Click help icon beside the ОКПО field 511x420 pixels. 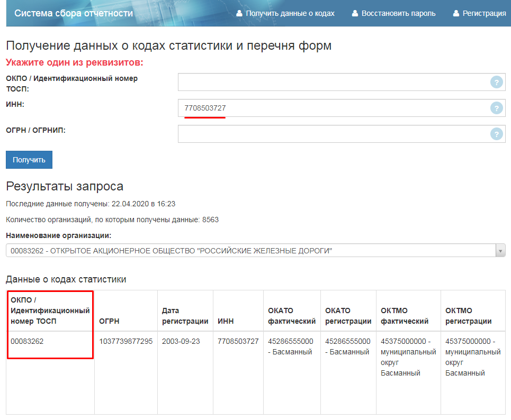pyautogui.click(x=496, y=82)
